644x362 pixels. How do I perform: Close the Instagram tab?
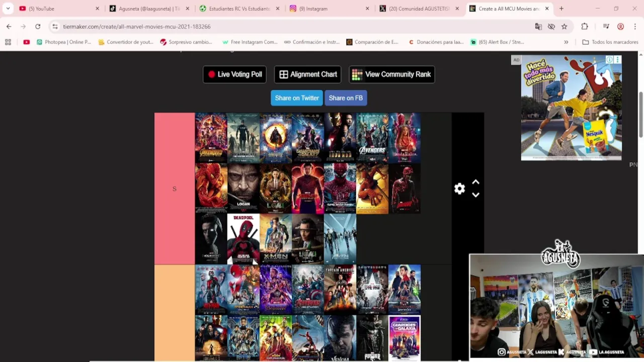click(x=367, y=9)
